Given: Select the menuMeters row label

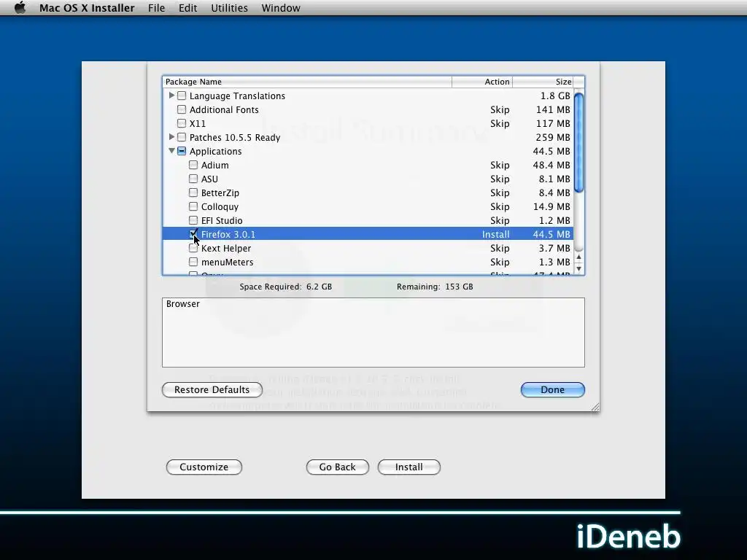Looking at the screenshot, I should [x=228, y=262].
